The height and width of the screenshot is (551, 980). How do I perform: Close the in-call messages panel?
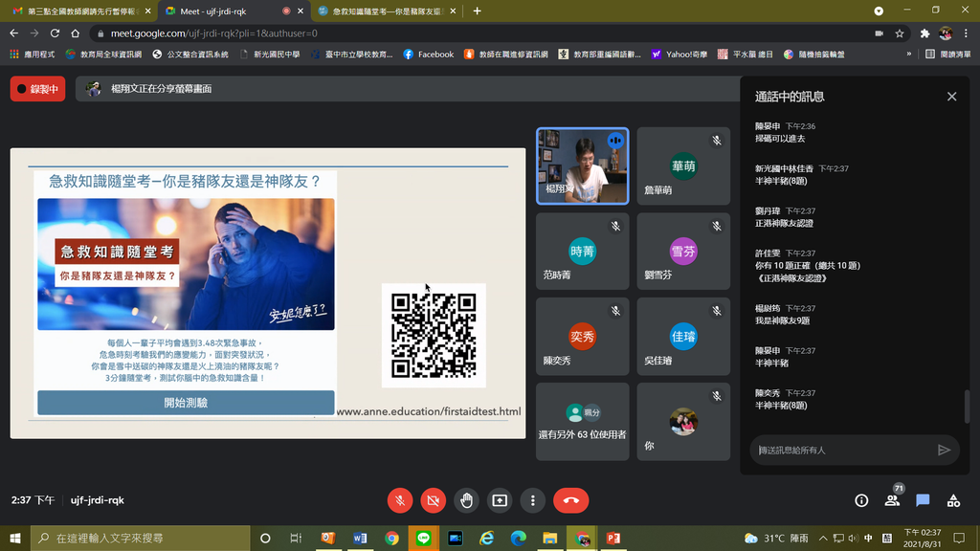[951, 97]
